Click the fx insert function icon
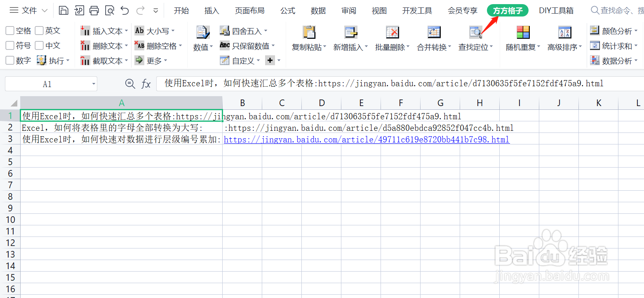 click(146, 84)
